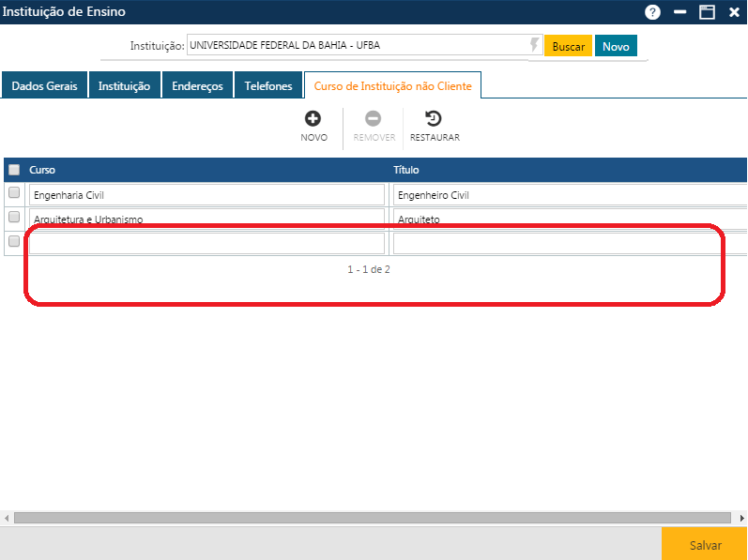The height and width of the screenshot is (560, 748).
Task: Switch to the Dados Gerais tab
Action: pyautogui.click(x=45, y=86)
